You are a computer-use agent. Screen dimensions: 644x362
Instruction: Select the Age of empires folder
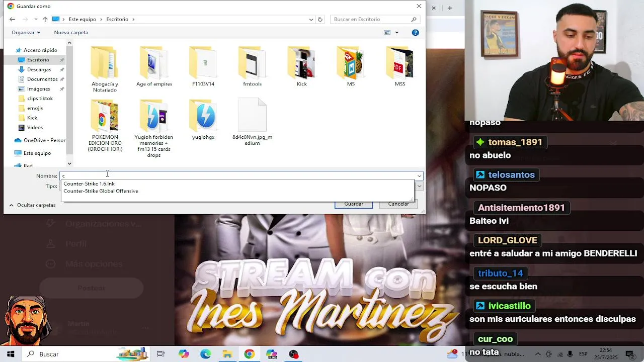154,66
